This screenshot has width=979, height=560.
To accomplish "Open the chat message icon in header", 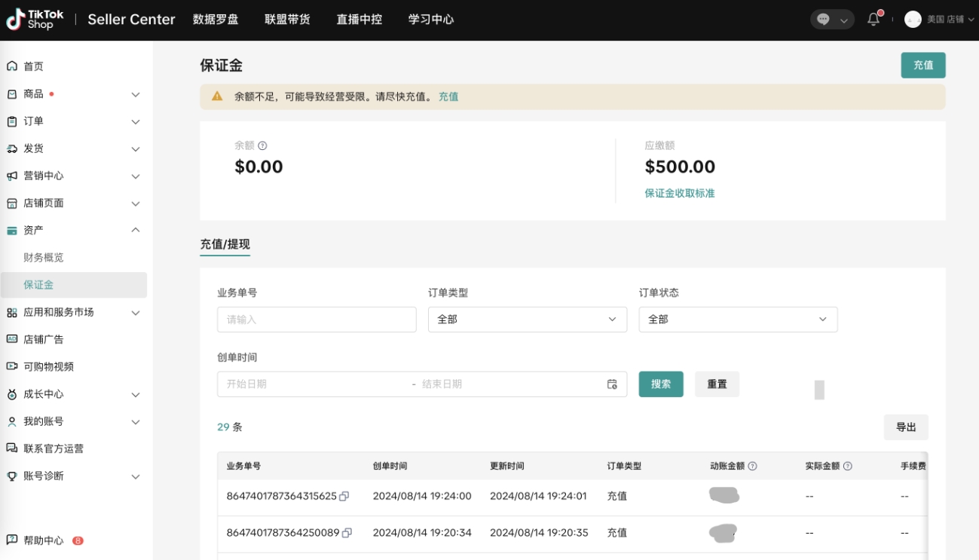I will (824, 20).
